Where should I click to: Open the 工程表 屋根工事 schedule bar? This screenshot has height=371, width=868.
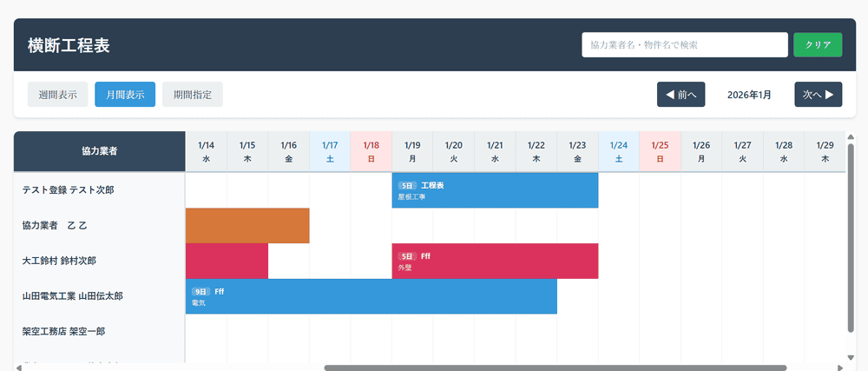pyautogui.click(x=495, y=190)
